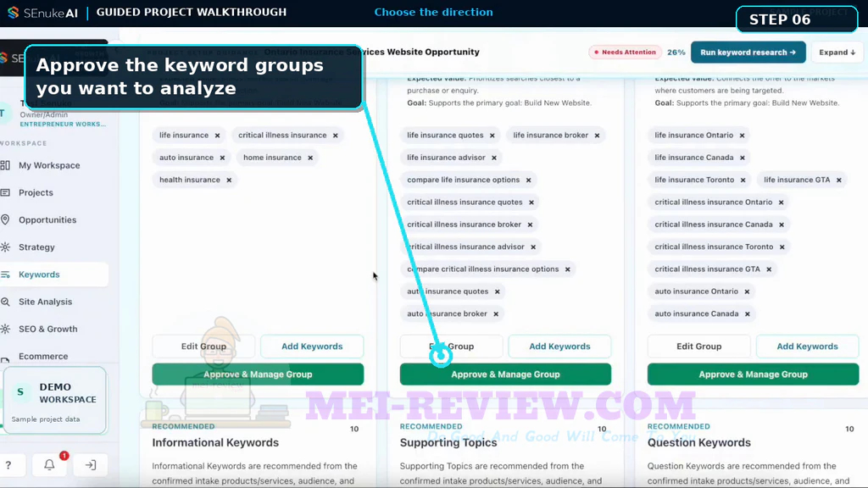Click the Question Keywords heading
The height and width of the screenshot is (488, 868).
click(699, 442)
